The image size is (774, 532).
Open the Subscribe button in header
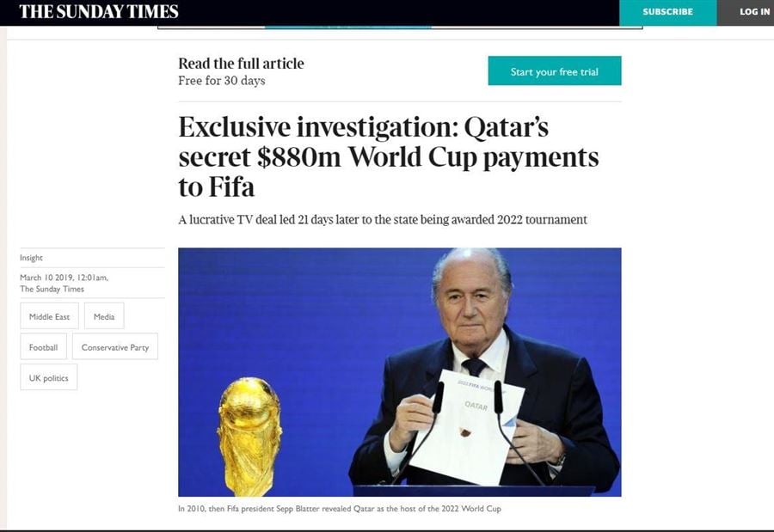click(668, 12)
